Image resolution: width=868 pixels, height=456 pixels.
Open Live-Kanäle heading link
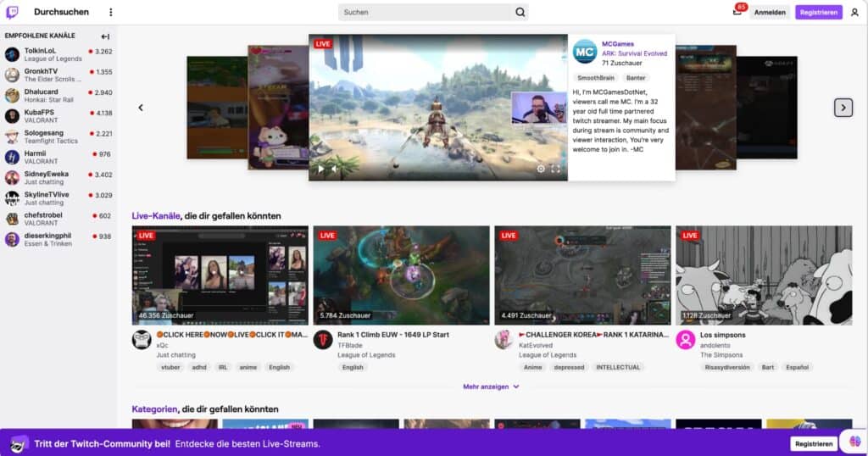pos(156,216)
